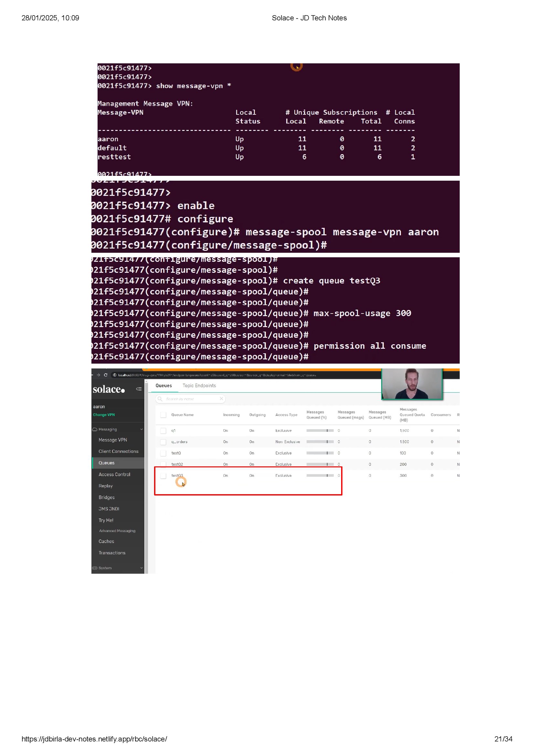Open the testQ3 queue entry
This screenshot has width=534, height=756.
(x=177, y=476)
